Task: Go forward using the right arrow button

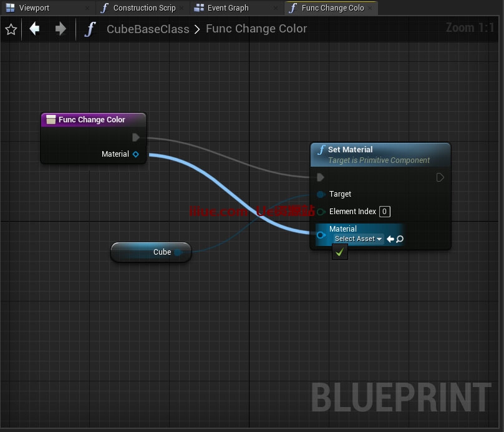Action: click(x=61, y=29)
